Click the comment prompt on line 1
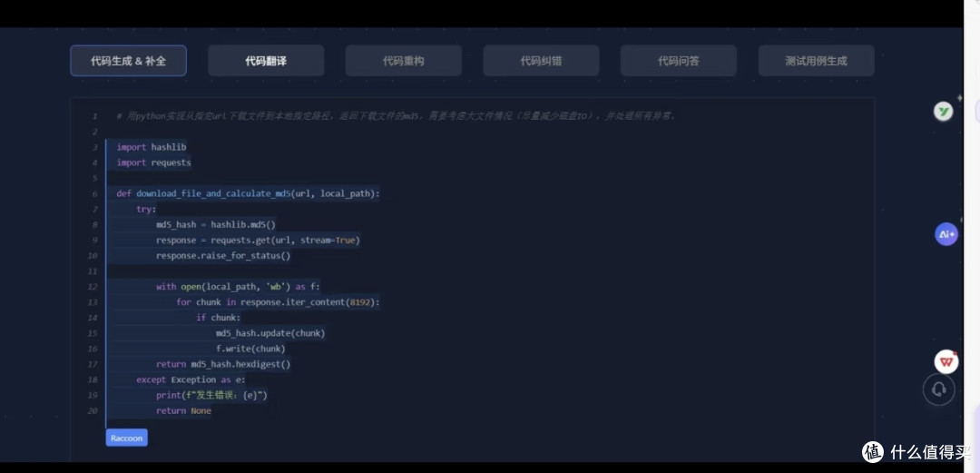 [x=396, y=115]
